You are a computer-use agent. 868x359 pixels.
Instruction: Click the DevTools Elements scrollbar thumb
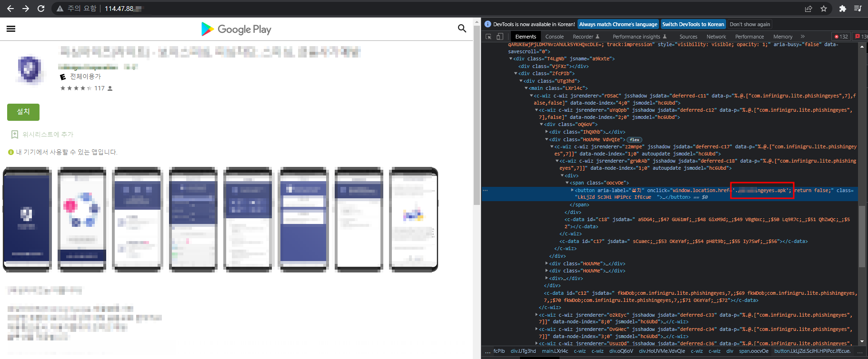(x=862, y=236)
